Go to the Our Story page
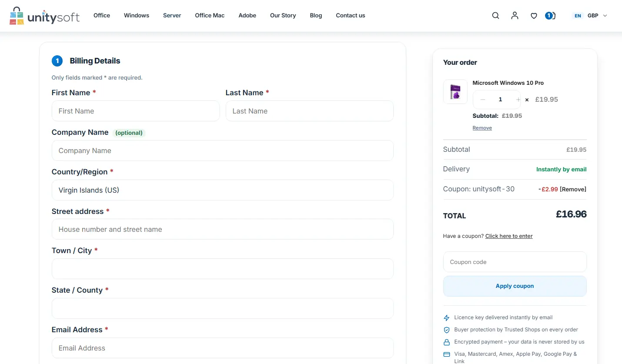This screenshot has height=364, width=622. pos(283,16)
